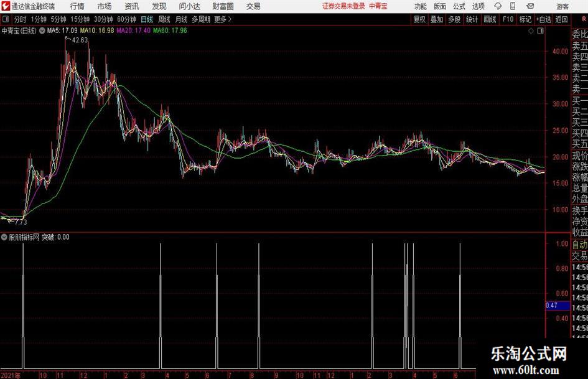
Task: Open the 功能 menu
Action: click(421, 6)
